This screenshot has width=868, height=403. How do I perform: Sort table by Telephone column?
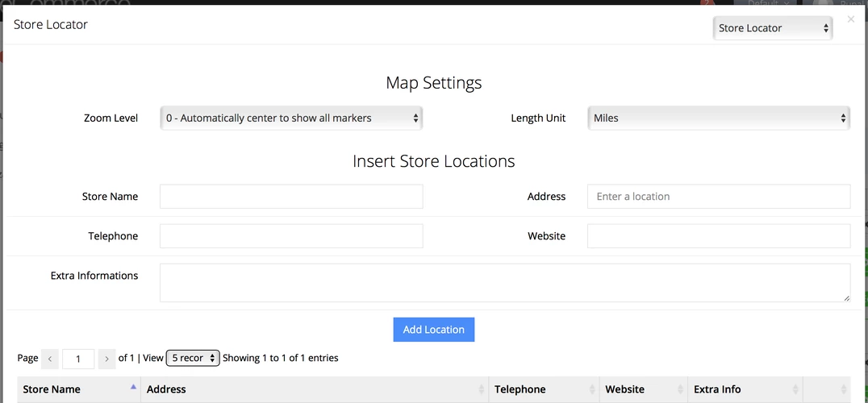tap(544, 389)
